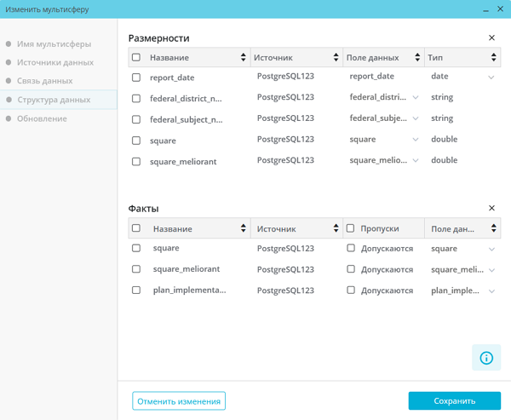This screenshot has height=420, width=511.
Task: Click the info icon button
Action: [486, 358]
